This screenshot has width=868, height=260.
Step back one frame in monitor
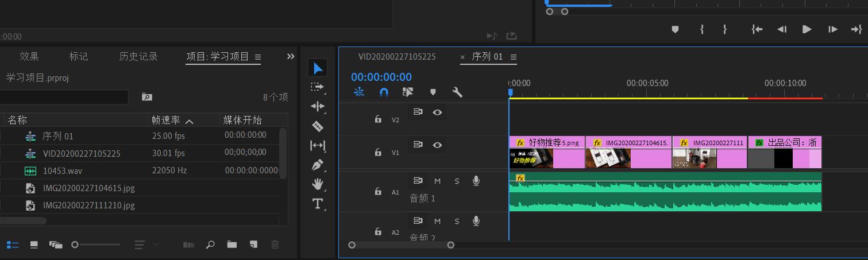[x=782, y=29]
